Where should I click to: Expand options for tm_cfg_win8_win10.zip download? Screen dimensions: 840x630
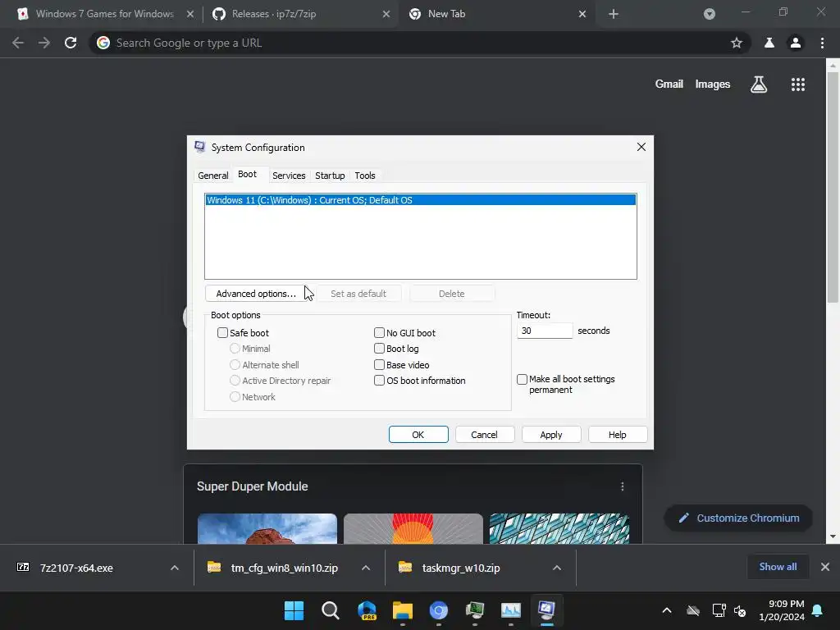[x=365, y=568]
